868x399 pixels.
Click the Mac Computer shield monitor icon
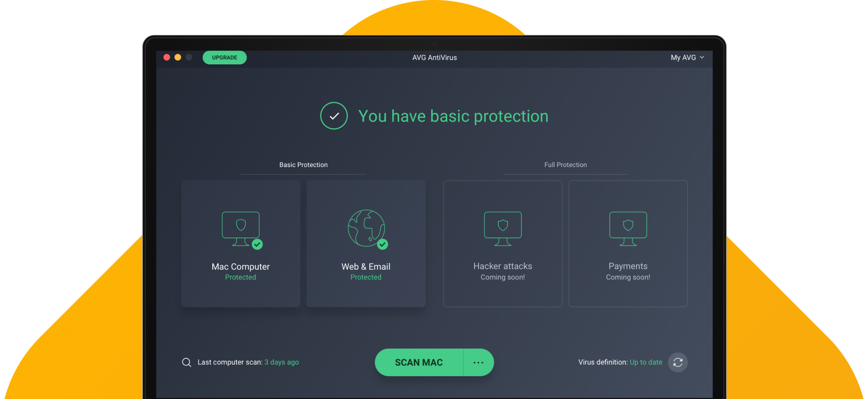pos(241,228)
